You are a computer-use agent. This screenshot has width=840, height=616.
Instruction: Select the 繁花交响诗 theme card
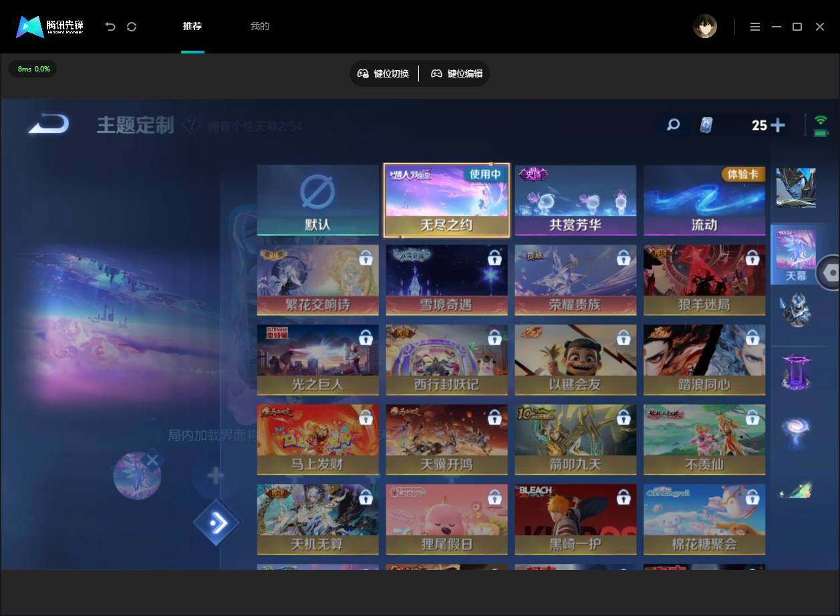coord(318,280)
